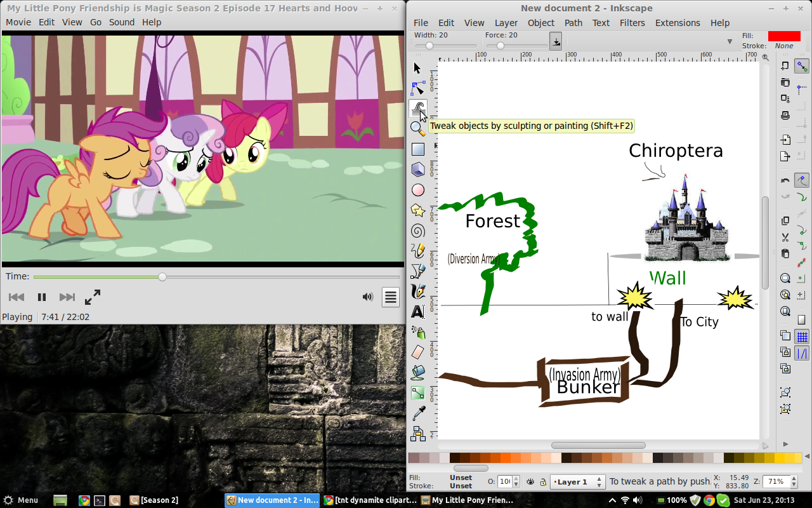Screen dimensions: 812x508
Task: Expand the snap bar overflow arrow
Action: click(786, 444)
